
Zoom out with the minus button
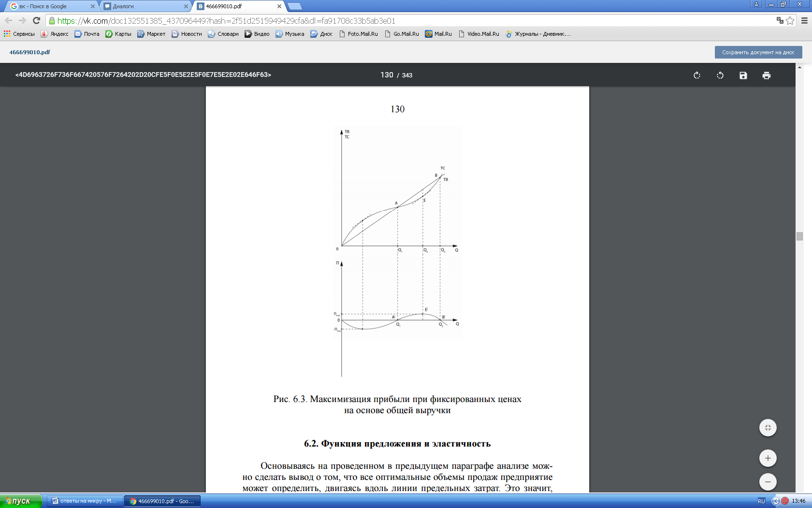pyautogui.click(x=768, y=482)
